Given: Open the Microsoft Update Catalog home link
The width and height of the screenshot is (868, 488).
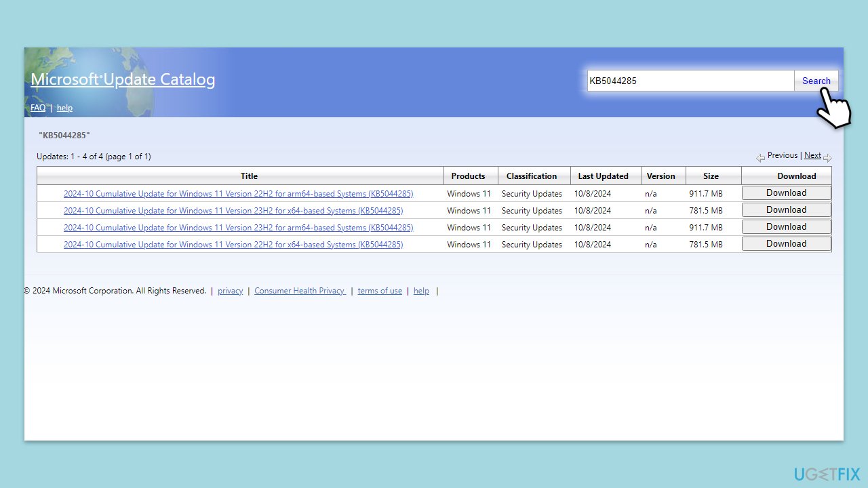Looking at the screenshot, I should click(x=123, y=79).
